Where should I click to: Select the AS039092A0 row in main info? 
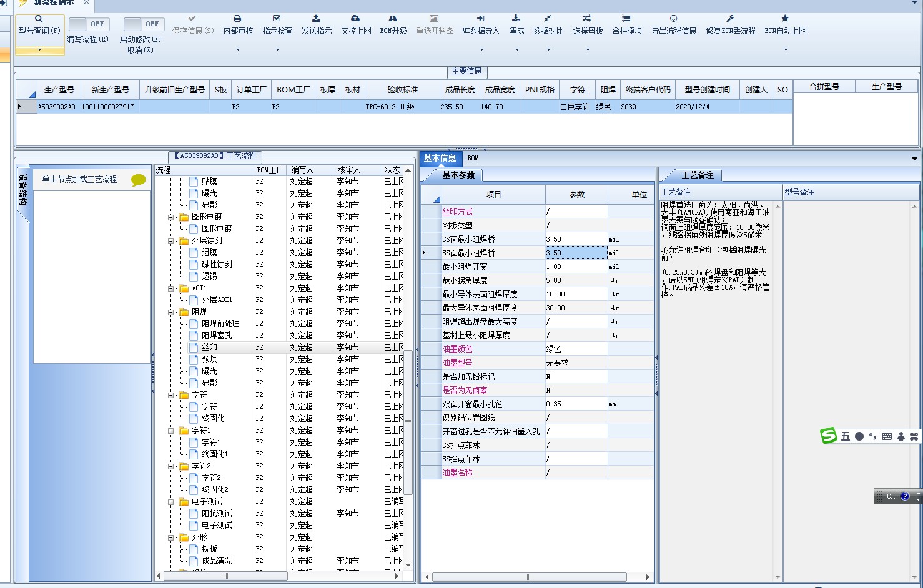coord(404,107)
